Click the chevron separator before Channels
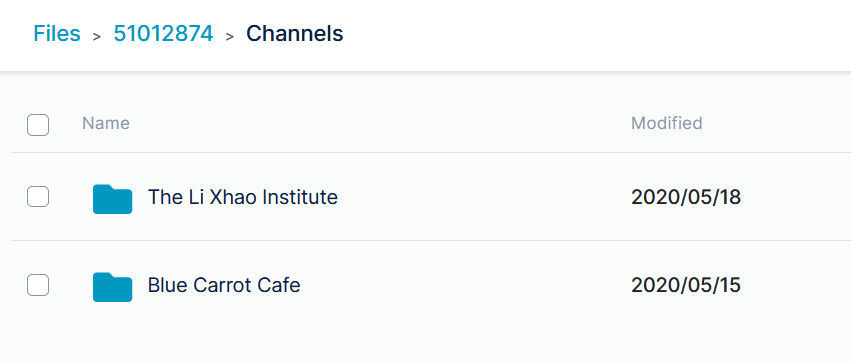This screenshot has width=851, height=363. (x=230, y=36)
